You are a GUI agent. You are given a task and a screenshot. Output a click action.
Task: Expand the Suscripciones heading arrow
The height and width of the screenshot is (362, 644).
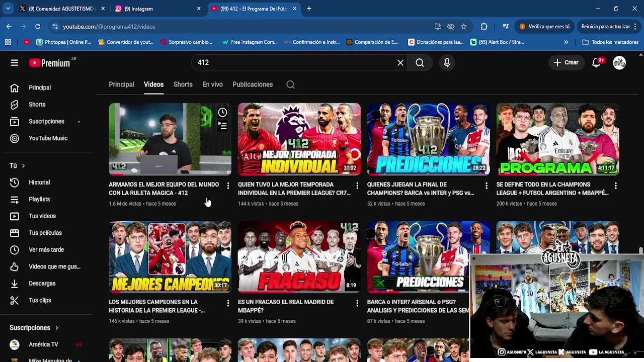pyautogui.click(x=56, y=328)
